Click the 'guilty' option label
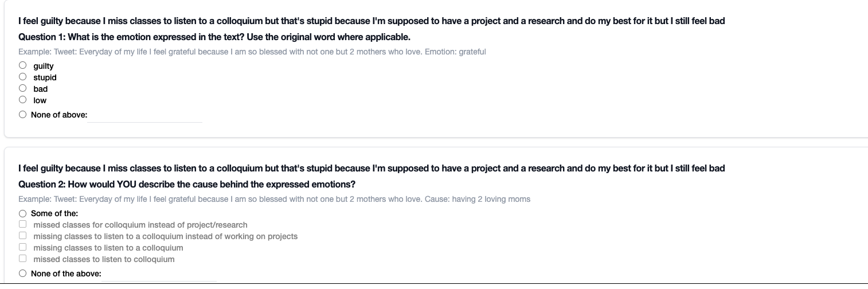Screen dimensions: 868x289 pos(44,66)
